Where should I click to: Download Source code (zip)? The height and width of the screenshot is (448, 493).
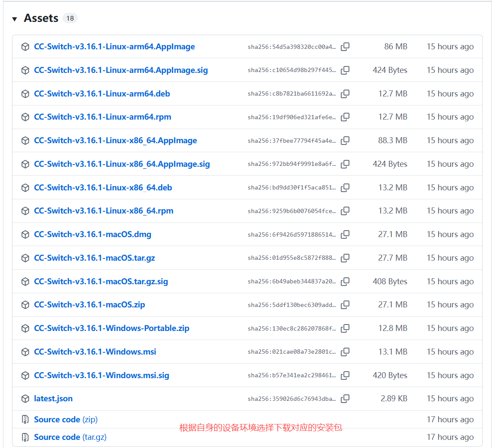click(66, 420)
